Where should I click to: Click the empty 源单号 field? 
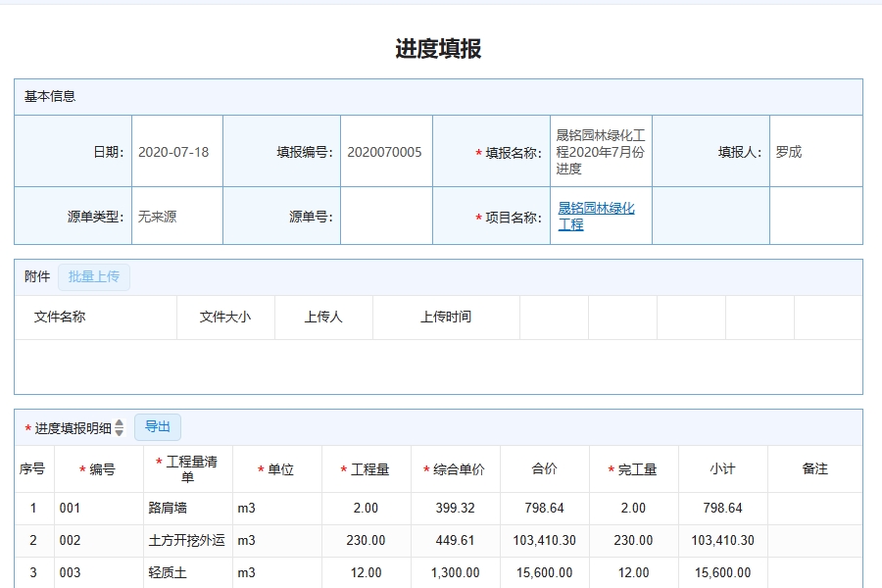click(386, 216)
